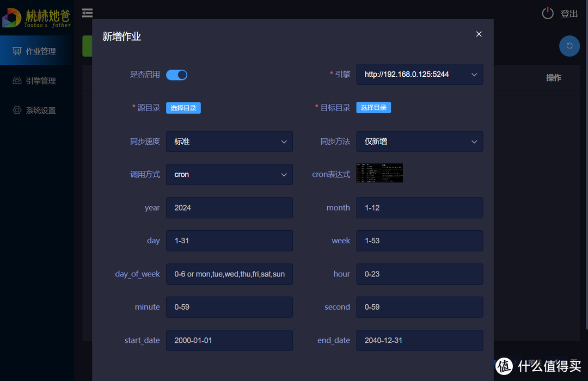Click the start_date input field

click(x=229, y=341)
